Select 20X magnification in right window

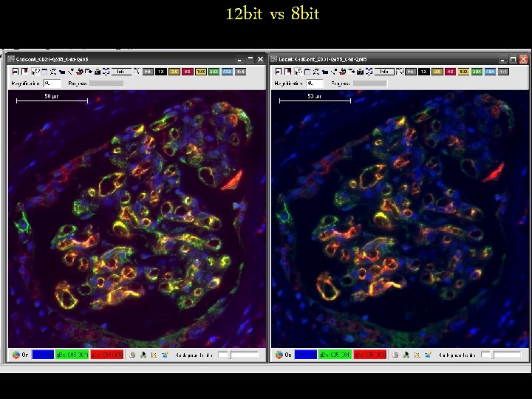pos(477,72)
